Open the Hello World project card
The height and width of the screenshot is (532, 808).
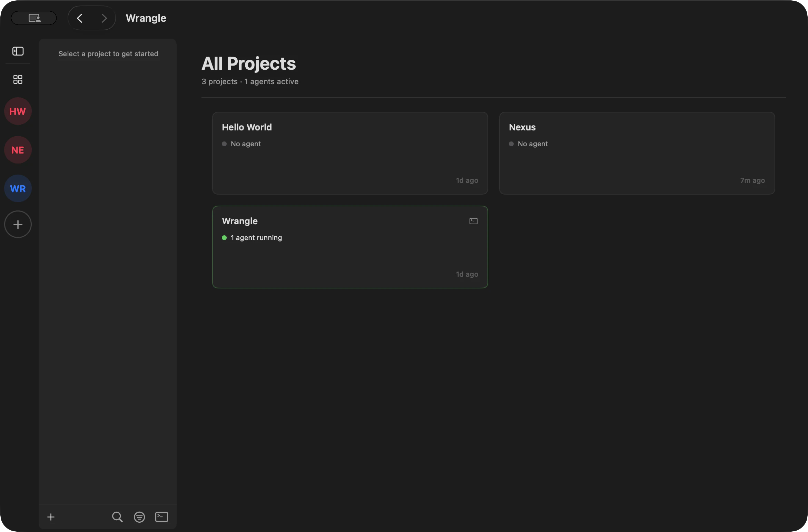point(350,153)
